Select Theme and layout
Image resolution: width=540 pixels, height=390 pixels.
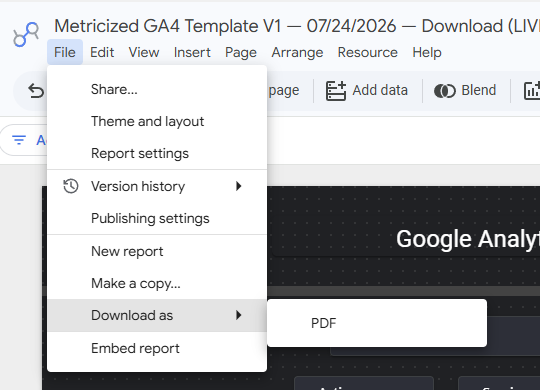click(157, 122)
